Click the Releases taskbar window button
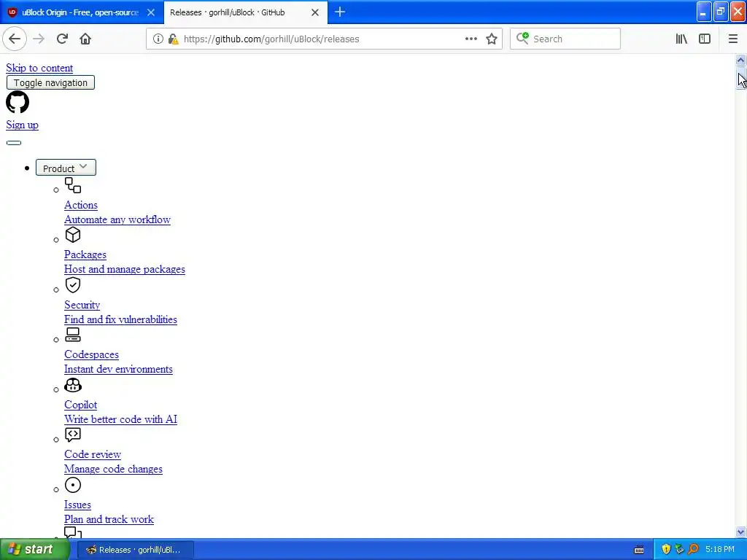747x560 pixels. (136, 550)
